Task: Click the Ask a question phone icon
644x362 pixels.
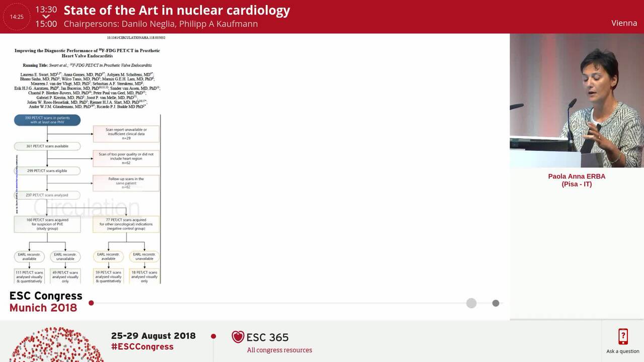Action: 623,336
